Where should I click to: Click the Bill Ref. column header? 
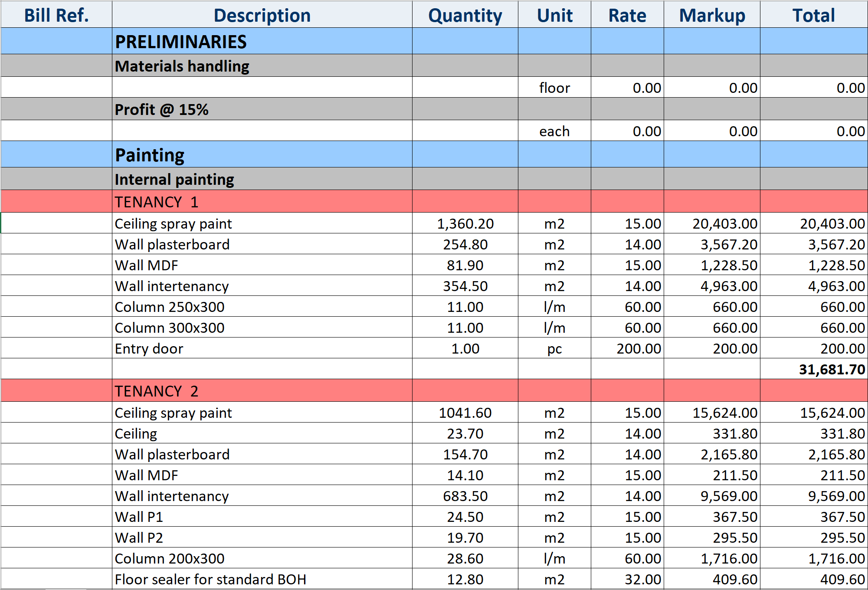coord(56,15)
